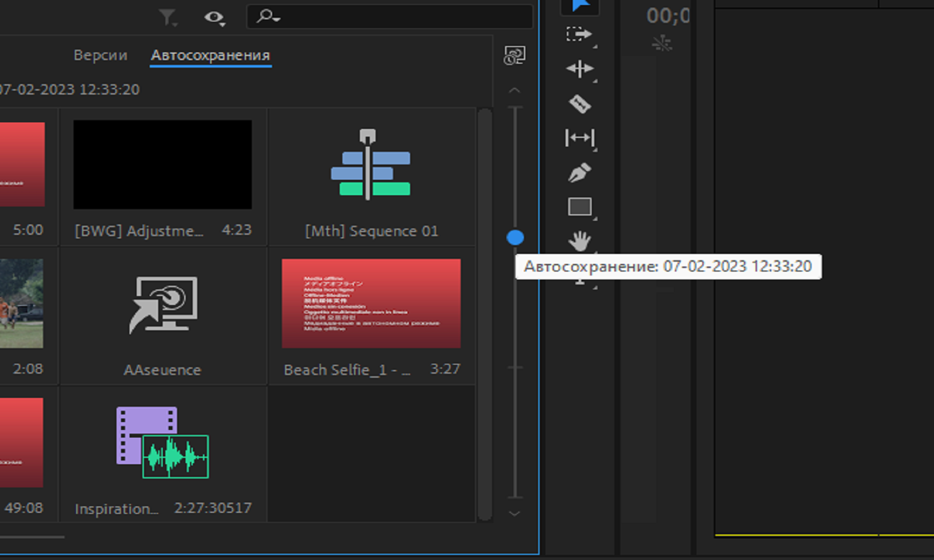Select the Hand tool
Image resolution: width=934 pixels, height=560 pixels.
[580, 241]
